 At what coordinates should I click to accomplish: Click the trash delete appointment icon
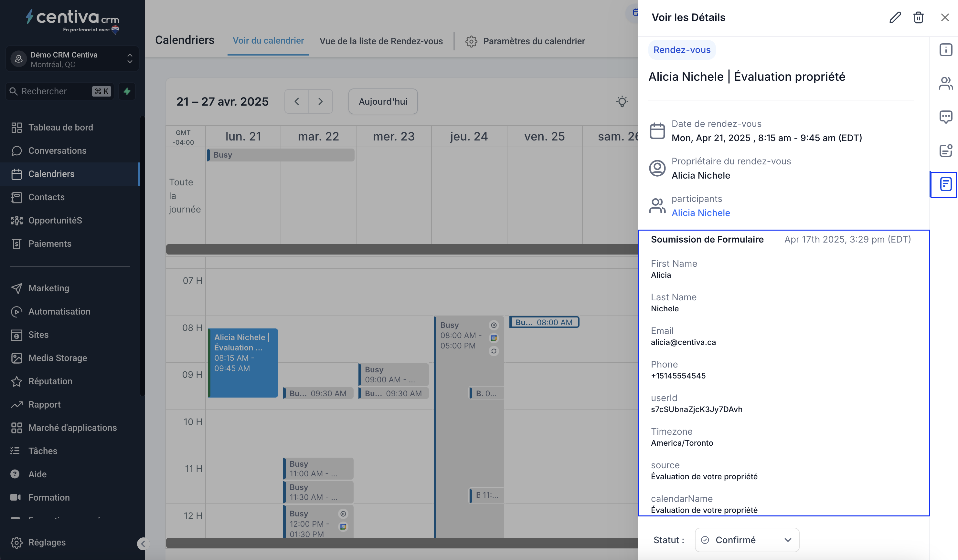(918, 17)
